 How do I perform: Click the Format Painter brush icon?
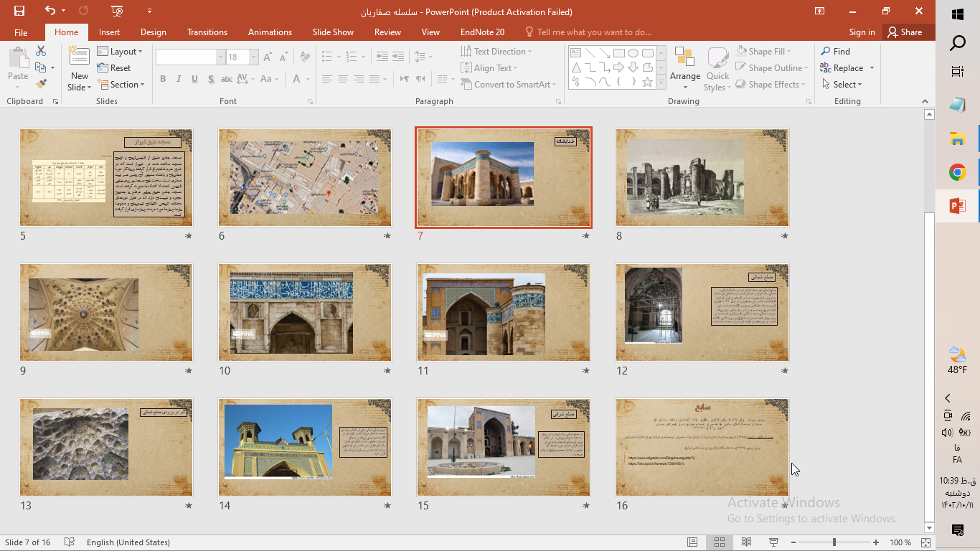click(x=41, y=84)
